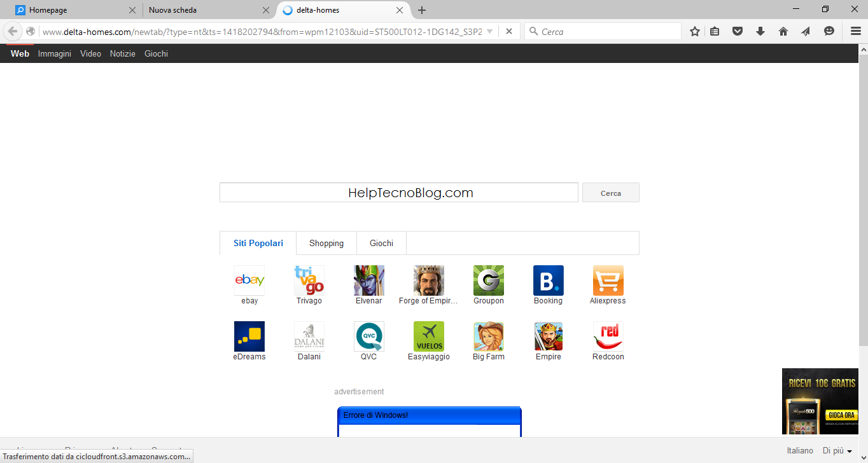The height and width of the screenshot is (463, 868).
Task: Click scrollbar up arrow
Action: 863,49
